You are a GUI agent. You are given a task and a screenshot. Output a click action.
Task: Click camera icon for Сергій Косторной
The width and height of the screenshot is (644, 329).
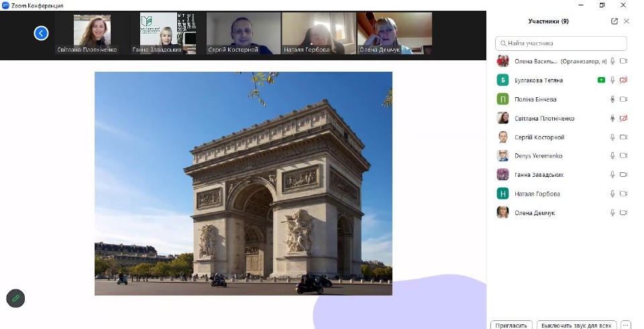click(623, 137)
